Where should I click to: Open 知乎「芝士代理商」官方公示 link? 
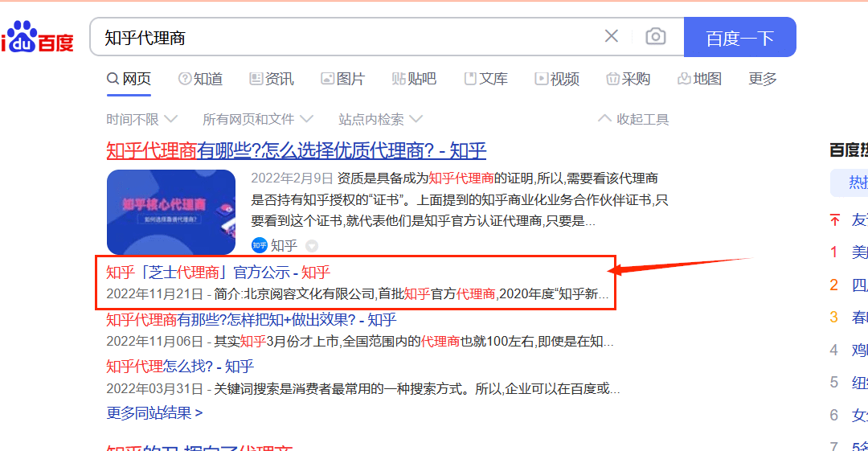(218, 273)
